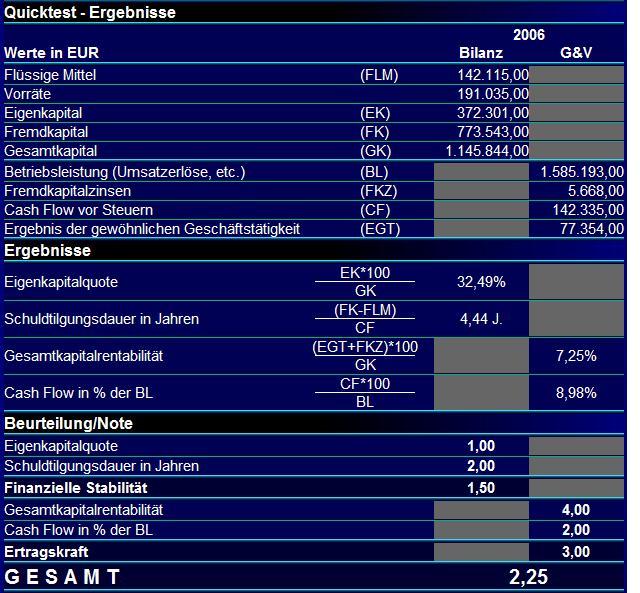Select the 4,44 J. result
The height and width of the screenshot is (593, 640).
click(481, 319)
